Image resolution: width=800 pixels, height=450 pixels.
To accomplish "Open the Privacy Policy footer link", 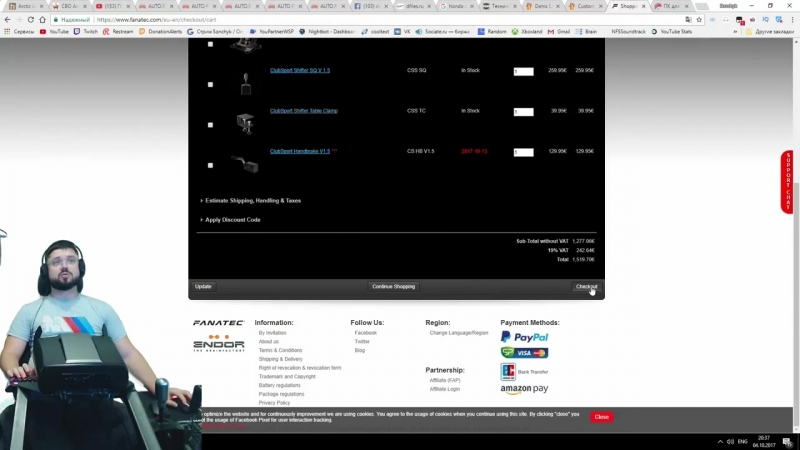I will [x=274, y=403].
